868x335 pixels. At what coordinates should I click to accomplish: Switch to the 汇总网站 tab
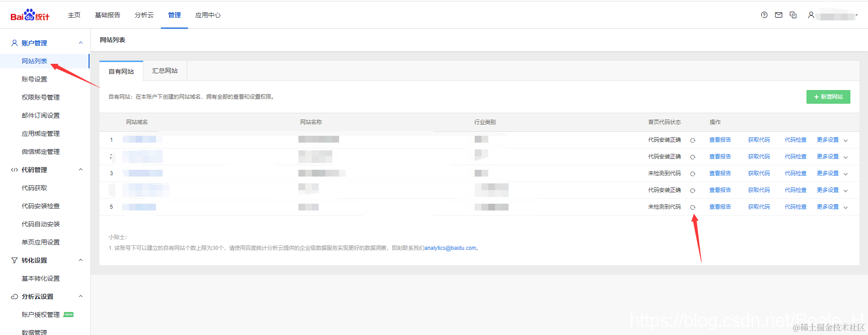[x=165, y=71]
